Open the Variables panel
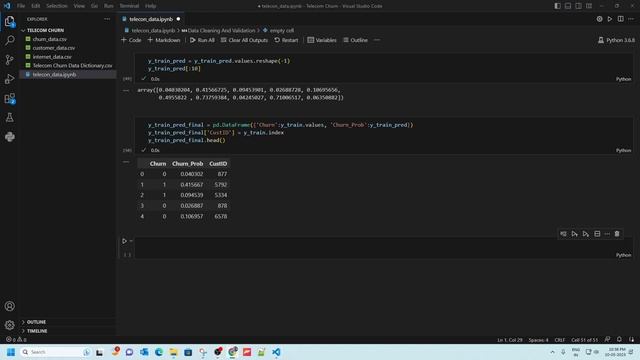 (x=322, y=40)
